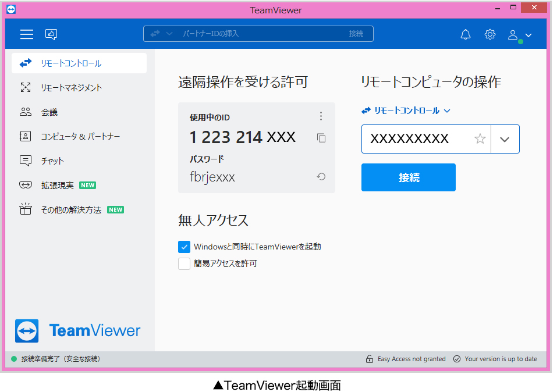Open the hamburger menu icon
Image resolution: width=557 pixels, height=392 pixels.
pos(27,34)
